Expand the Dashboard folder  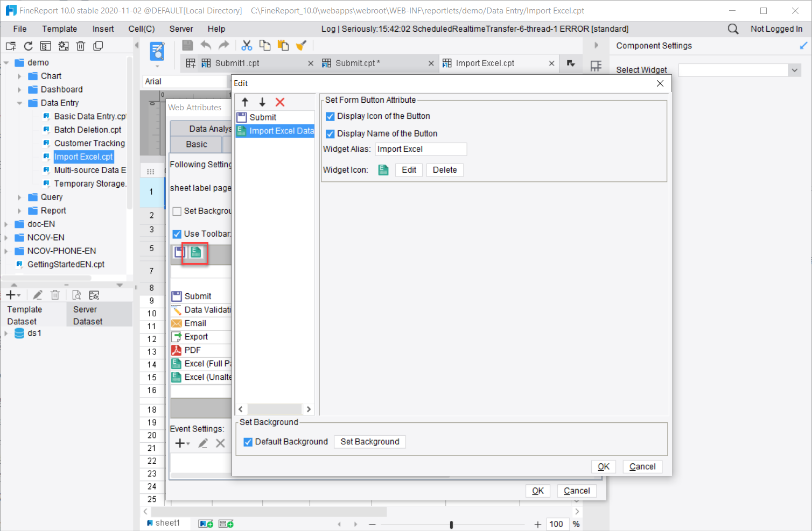coord(19,90)
